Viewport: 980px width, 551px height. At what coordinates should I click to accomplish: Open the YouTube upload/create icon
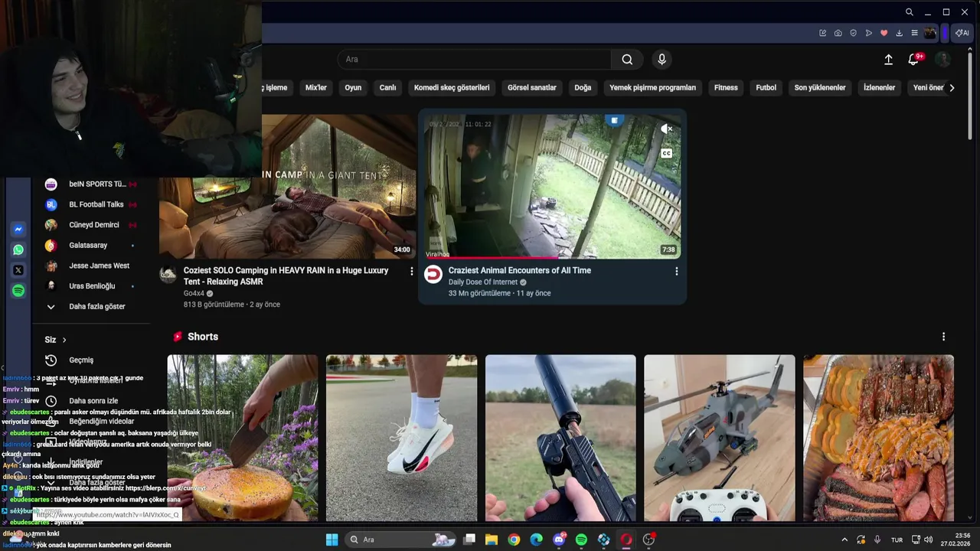[888, 60]
